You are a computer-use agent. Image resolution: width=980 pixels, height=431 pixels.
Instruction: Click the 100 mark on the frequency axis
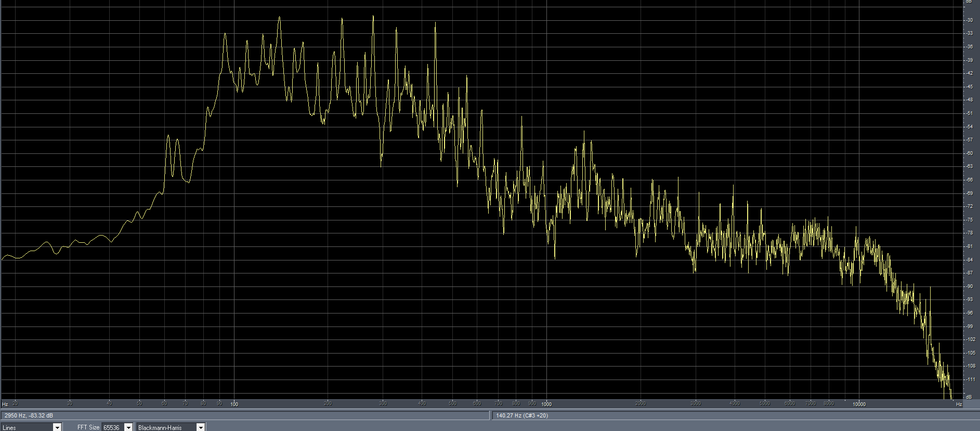[234, 404]
